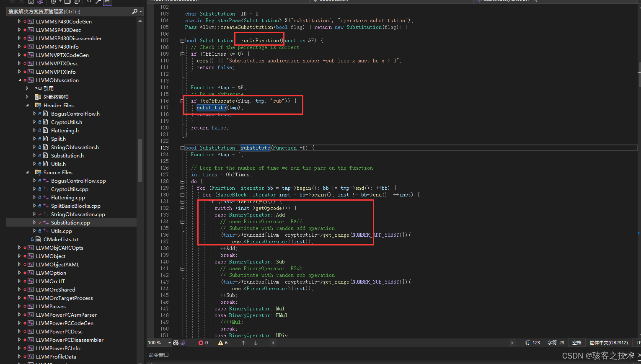641x364 pixels.
Task: Click the LLVMObfuscation project icon
Action: (x=31, y=80)
